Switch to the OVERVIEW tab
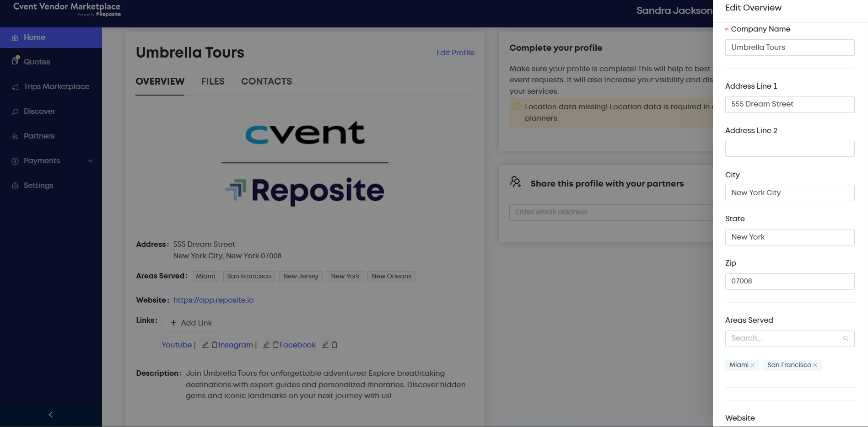Screen dimensions: 868x427 coord(160,81)
